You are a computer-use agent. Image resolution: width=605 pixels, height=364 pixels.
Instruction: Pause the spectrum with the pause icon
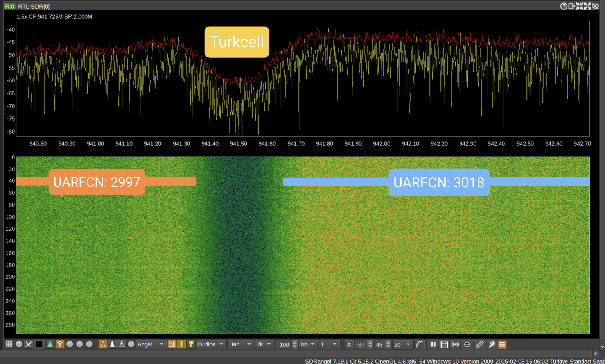coord(433,344)
